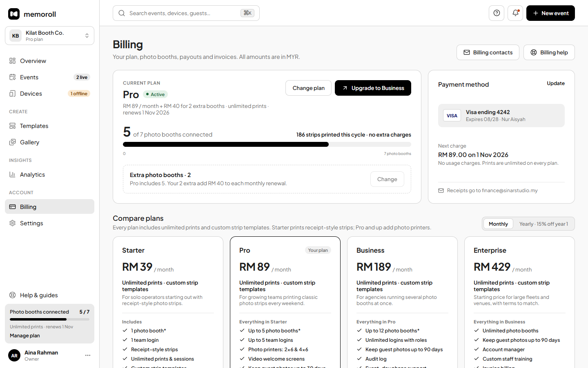Click the Help & guides lifebuoy icon
588x368 pixels.
click(13, 295)
